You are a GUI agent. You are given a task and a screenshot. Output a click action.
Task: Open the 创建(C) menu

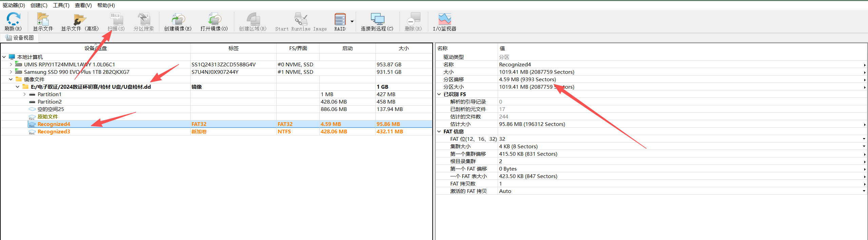click(39, 5)
